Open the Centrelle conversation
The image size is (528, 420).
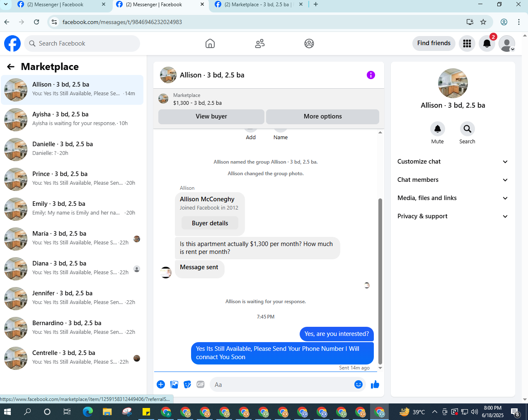pyautogui.click(x=72, y=358)
